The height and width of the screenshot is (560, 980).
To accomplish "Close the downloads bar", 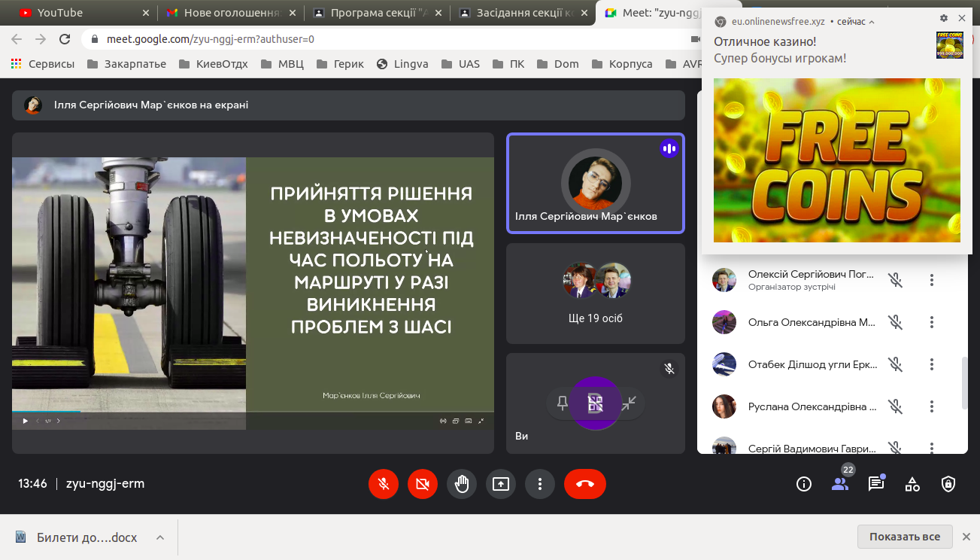I will tap(966, 537).
